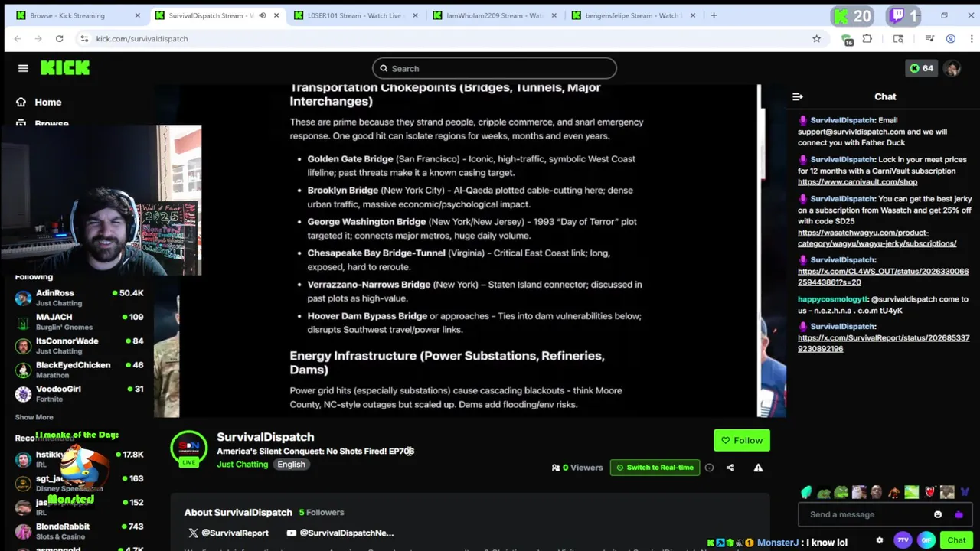
Task: Insert the white cat emote
Action: 859,492
